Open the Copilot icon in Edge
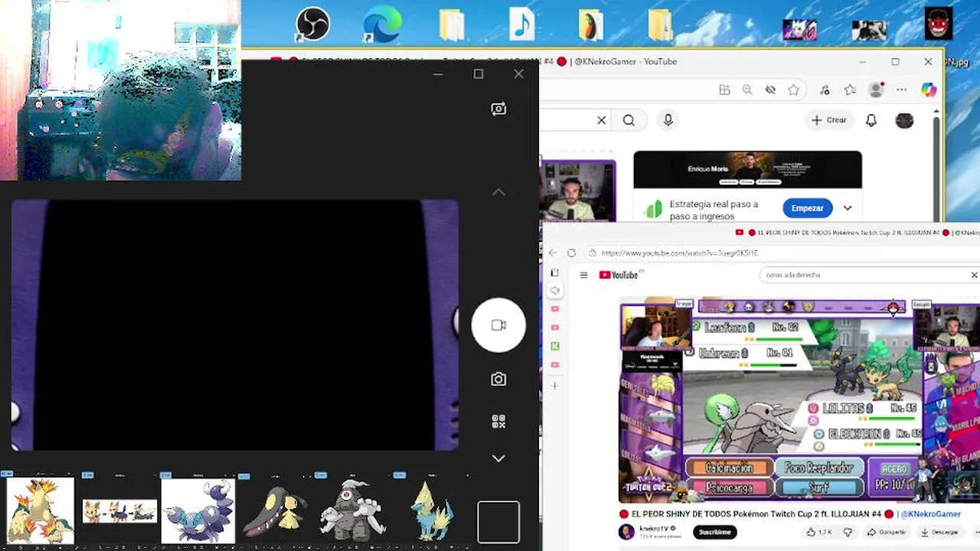Screen dimensions: 980x551 pos(929,90)
